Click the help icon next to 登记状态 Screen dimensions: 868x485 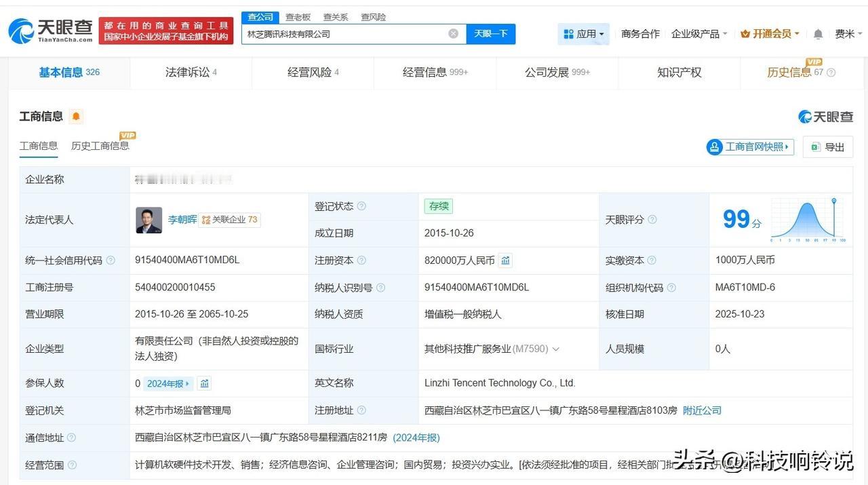click(361, 206)
